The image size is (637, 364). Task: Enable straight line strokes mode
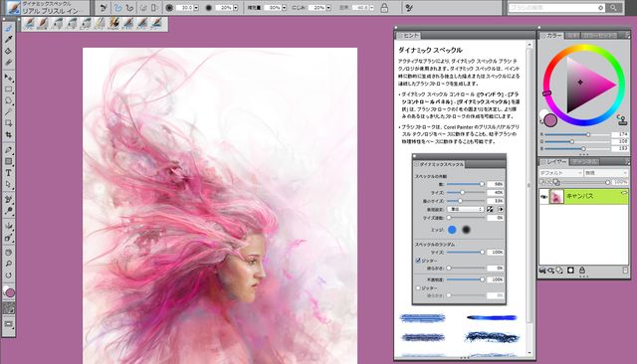pyautogui.click(x=129, y=8)
